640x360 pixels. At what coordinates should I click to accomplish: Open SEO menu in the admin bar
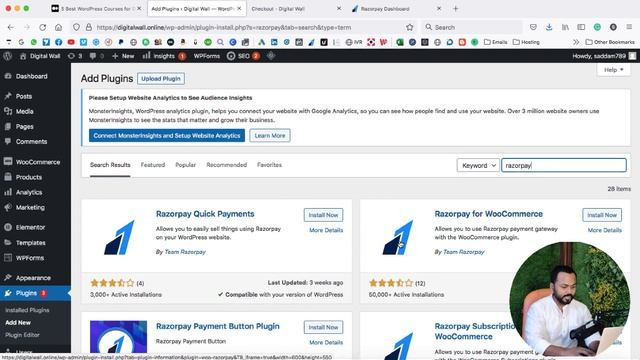coord(243,56)
